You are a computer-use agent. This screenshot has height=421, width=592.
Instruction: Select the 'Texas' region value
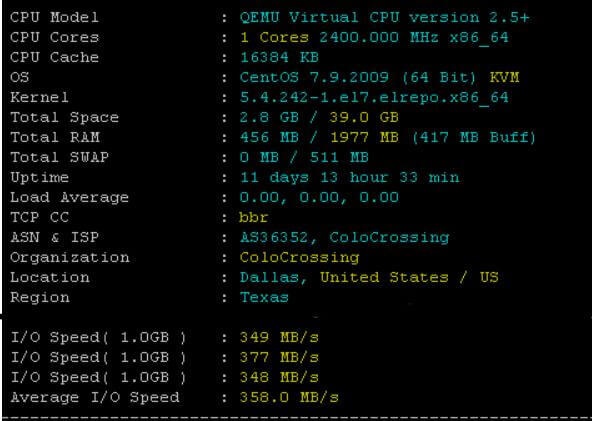tap(264, 298)
